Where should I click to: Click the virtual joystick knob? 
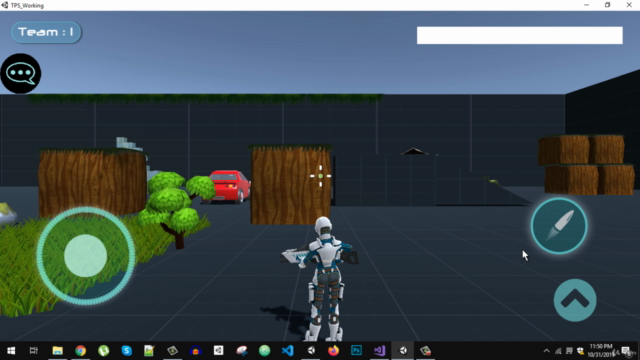tap(85, 256)
